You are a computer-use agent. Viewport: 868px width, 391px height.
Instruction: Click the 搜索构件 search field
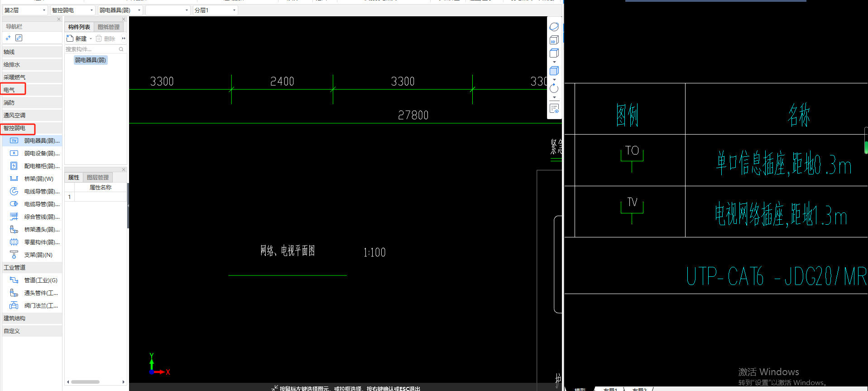[x=91, y=49]
